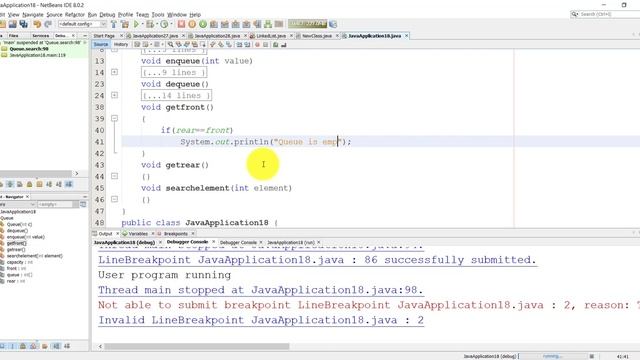640x360 pixels.
Task: Click the Profile Project clock icon
Action: 164,24
